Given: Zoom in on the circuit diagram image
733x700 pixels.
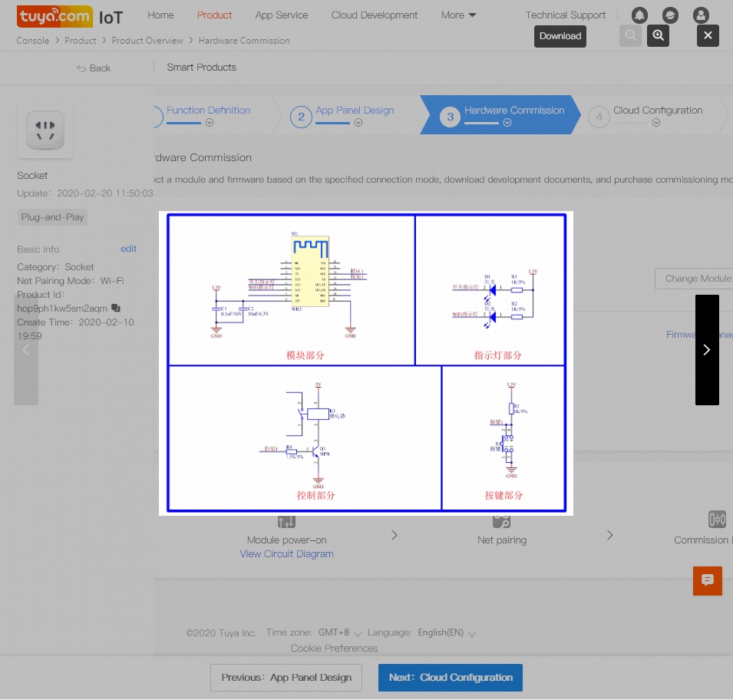Looking at the screenshot, I should (658, 35).
